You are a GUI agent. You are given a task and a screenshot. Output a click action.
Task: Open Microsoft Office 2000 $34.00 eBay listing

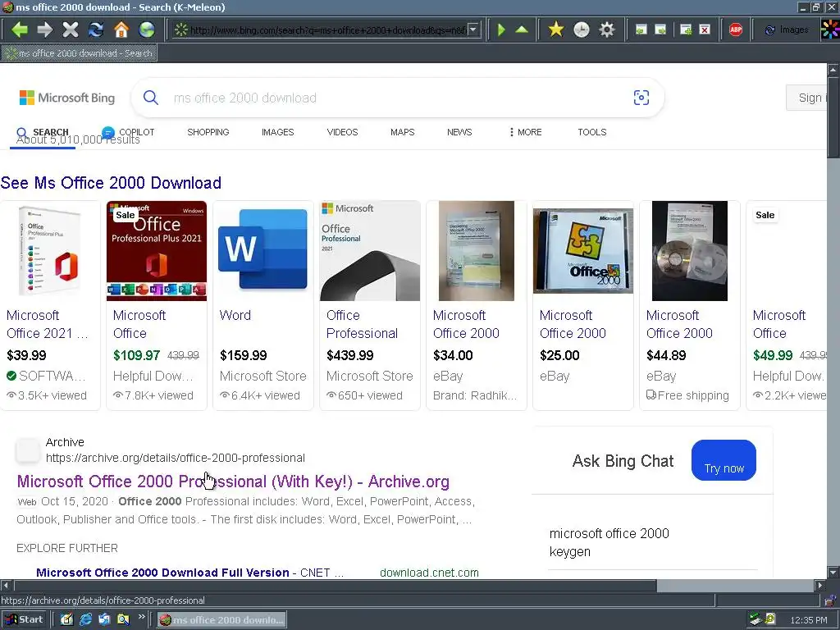477,305
